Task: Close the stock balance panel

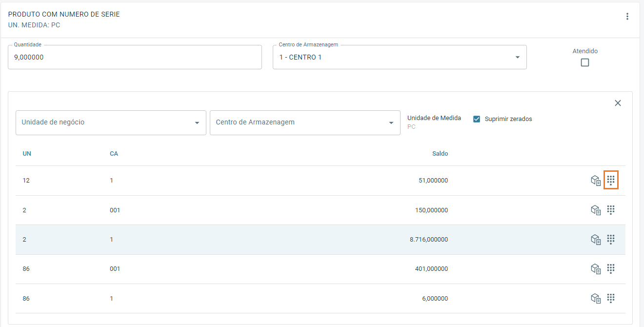Action: (x=618, y=103)
